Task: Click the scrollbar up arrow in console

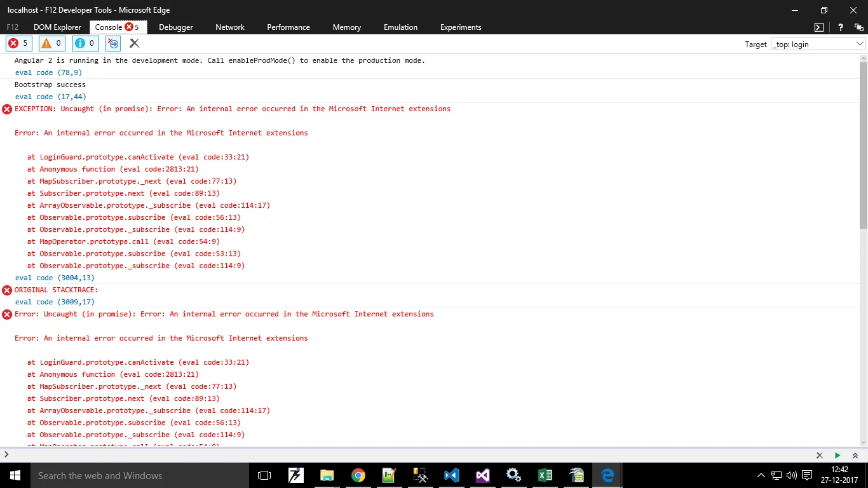Action: pyautogui.click(x=863, y=58)
